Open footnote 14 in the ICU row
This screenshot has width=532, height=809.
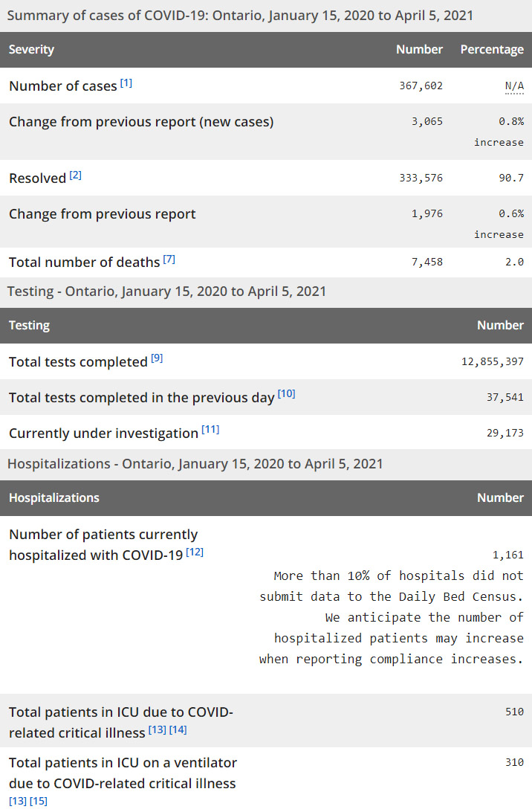178,729
